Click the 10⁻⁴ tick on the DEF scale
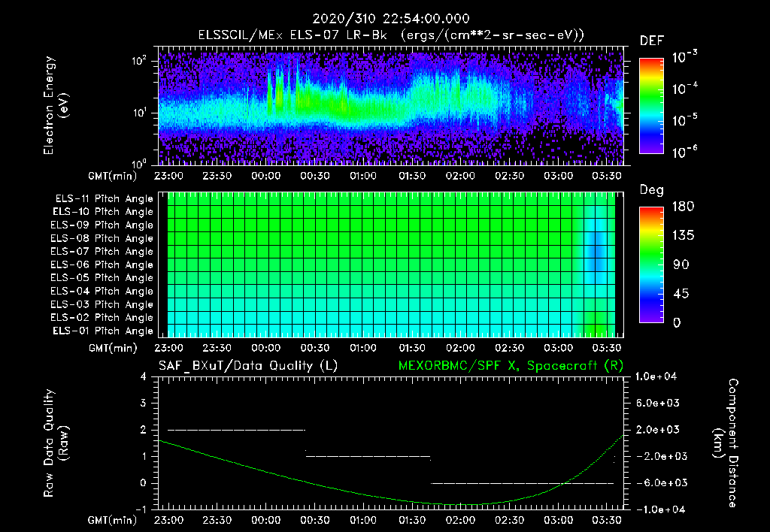The height and width of the screenshot is (532, 770). click(684, 88)
